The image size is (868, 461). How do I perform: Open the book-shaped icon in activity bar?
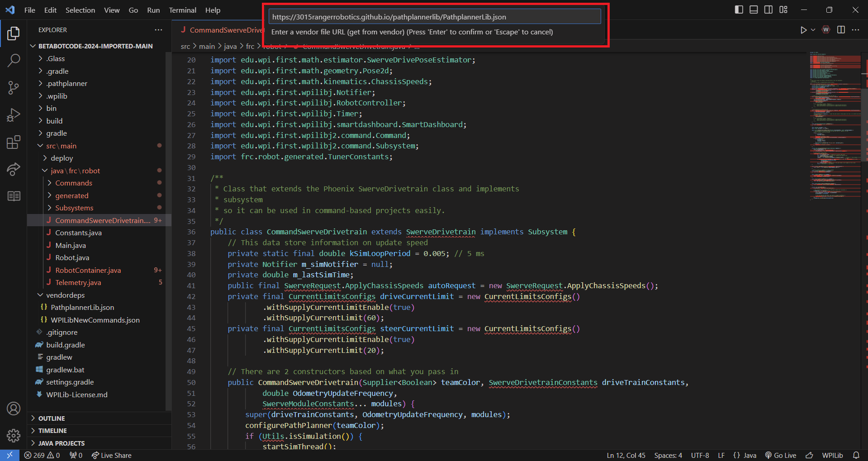point(14,196)
